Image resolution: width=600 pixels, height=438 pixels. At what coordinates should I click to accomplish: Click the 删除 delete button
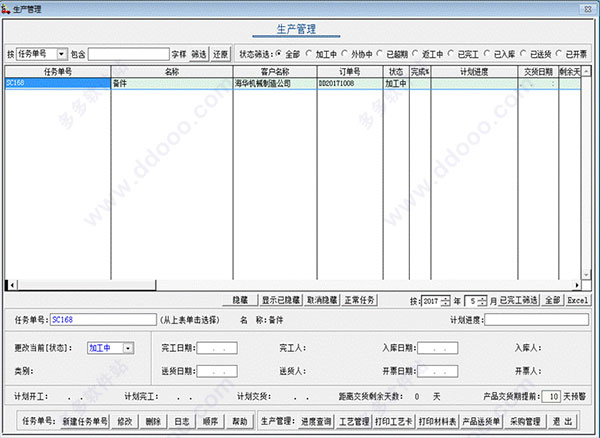click(153, 422)
